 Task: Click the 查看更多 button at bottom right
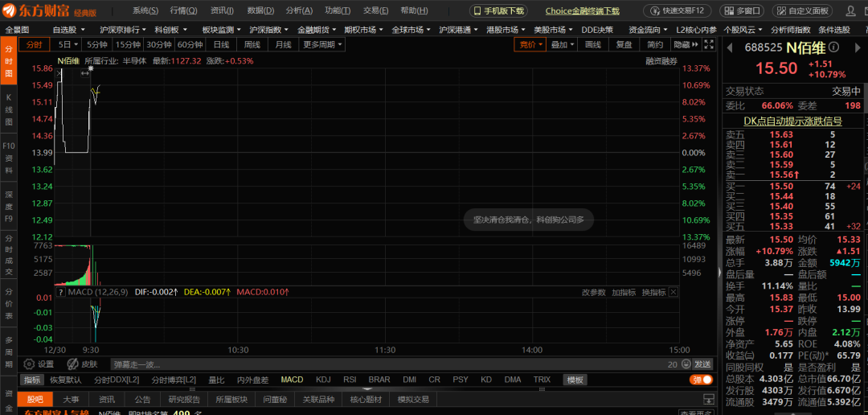click(x=696, y=413)
